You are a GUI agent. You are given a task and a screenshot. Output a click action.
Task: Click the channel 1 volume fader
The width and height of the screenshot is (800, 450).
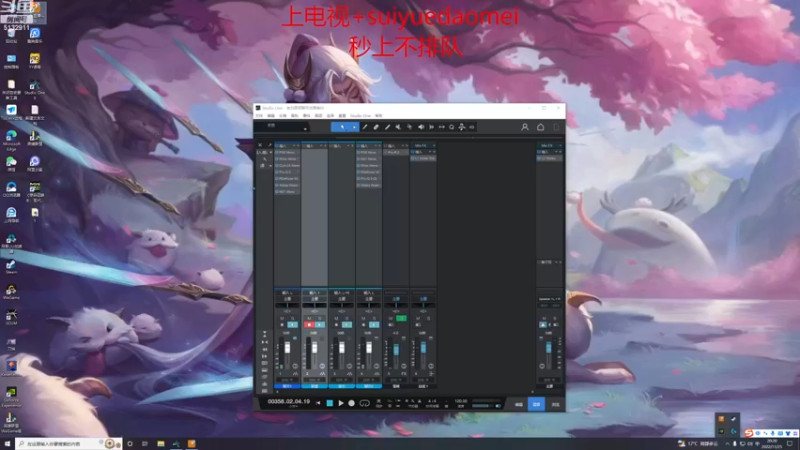(287, 347)
